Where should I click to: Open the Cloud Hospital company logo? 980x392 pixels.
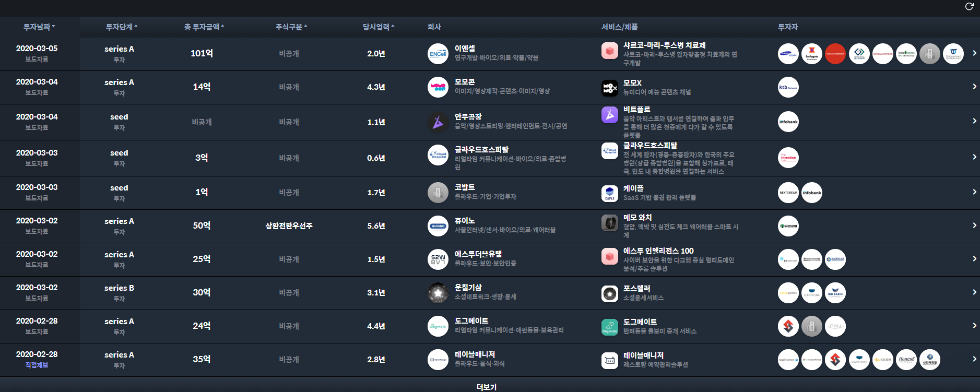point(438,155)
